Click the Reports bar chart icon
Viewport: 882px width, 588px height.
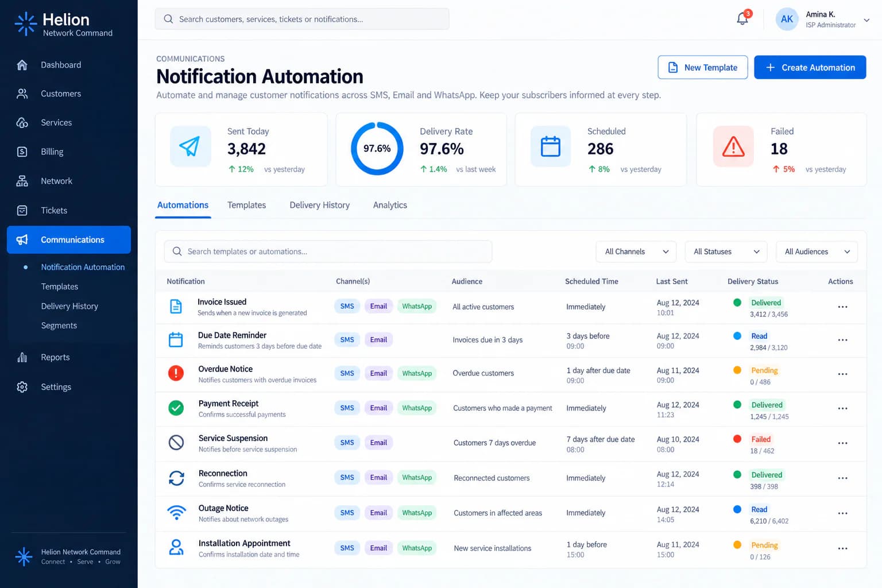(x=22, y=357)
